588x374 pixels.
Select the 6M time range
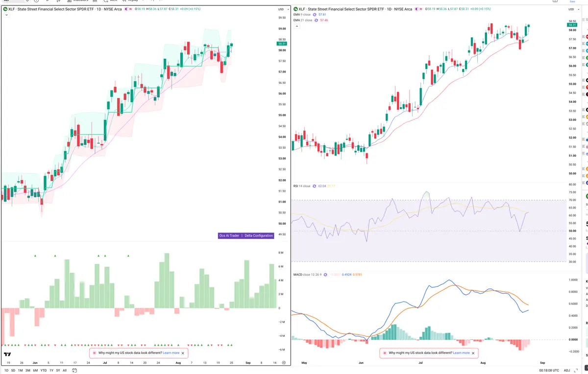tap(35, 371)
